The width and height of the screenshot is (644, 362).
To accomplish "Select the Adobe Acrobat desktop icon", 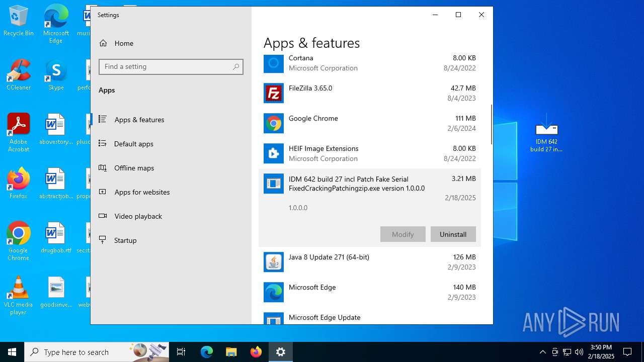I will pyautogui.click(x=19, y=133).
